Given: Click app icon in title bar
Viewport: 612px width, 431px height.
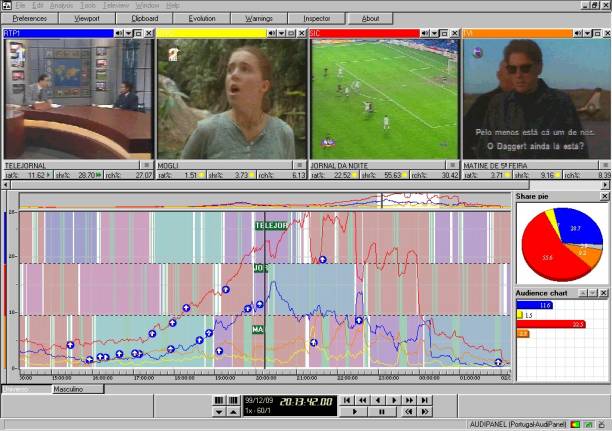Looking at the screenshot, I should pos(7,5).
